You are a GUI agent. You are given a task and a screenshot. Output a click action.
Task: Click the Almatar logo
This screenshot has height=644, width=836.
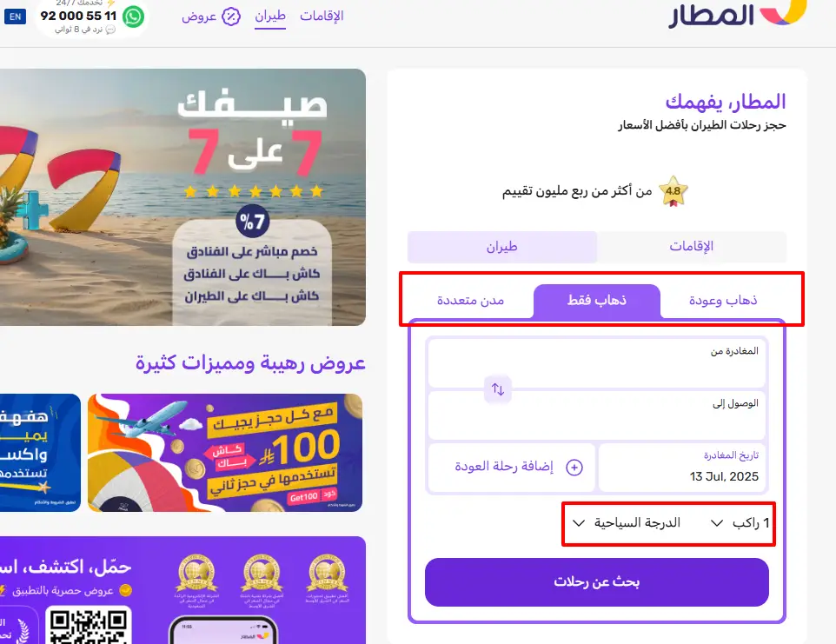(x=737, y=14)
